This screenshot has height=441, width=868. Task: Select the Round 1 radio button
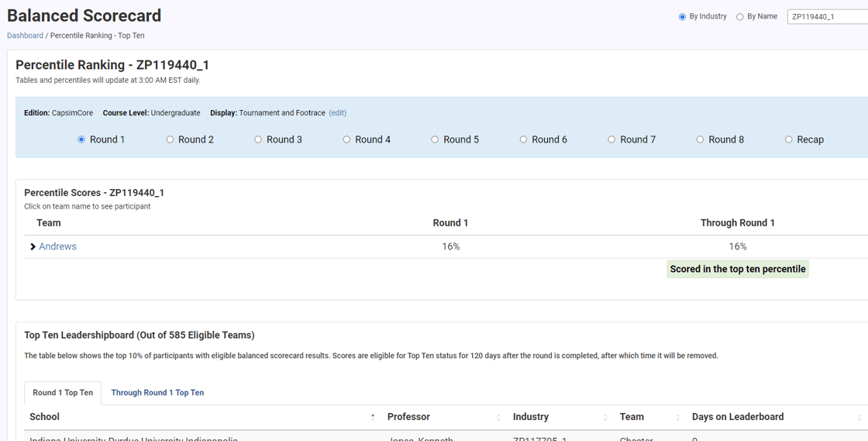point(81,140)
